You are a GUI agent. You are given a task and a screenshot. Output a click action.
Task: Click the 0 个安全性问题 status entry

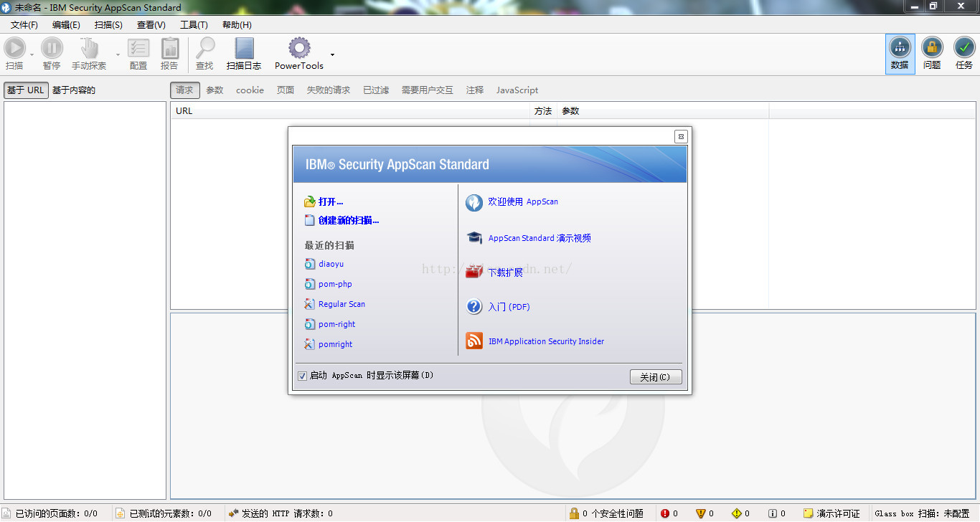pyautogui.click(x=606, y=513)
